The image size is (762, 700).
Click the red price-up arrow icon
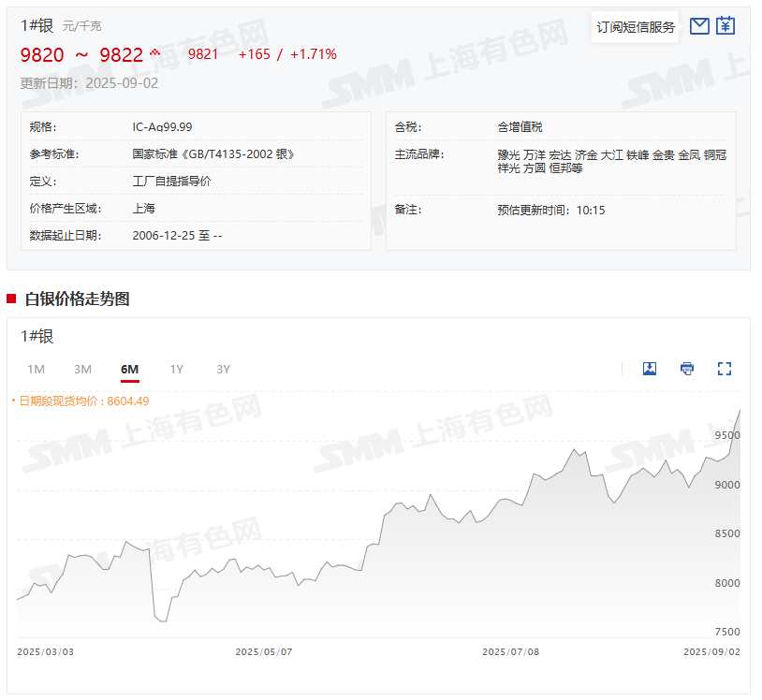[155, 52]
